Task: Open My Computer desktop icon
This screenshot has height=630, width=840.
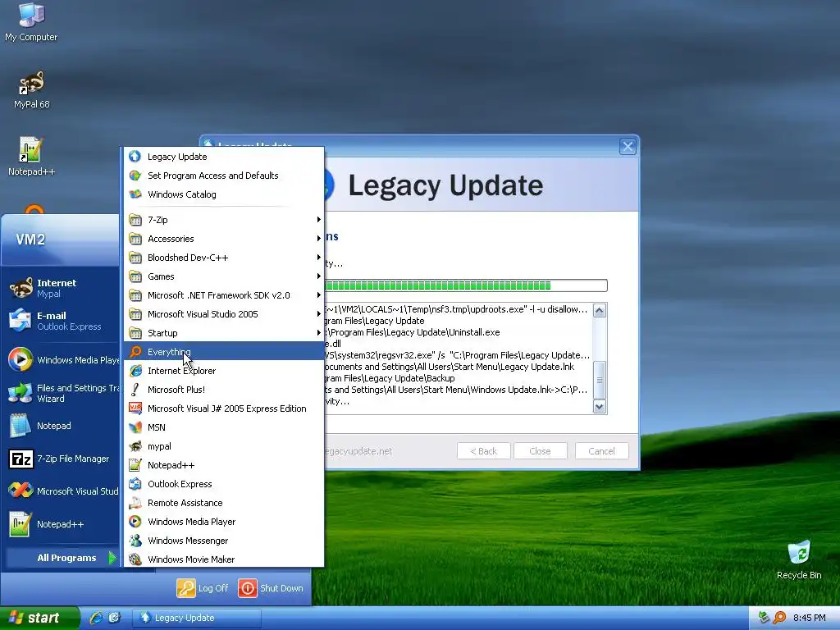Action: point(31,21)
